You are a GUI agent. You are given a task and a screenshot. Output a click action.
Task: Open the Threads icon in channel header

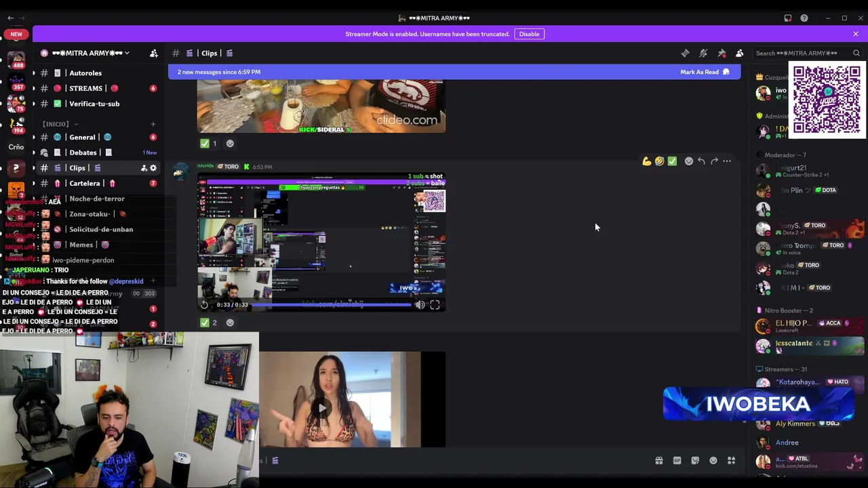coord(685,53)
